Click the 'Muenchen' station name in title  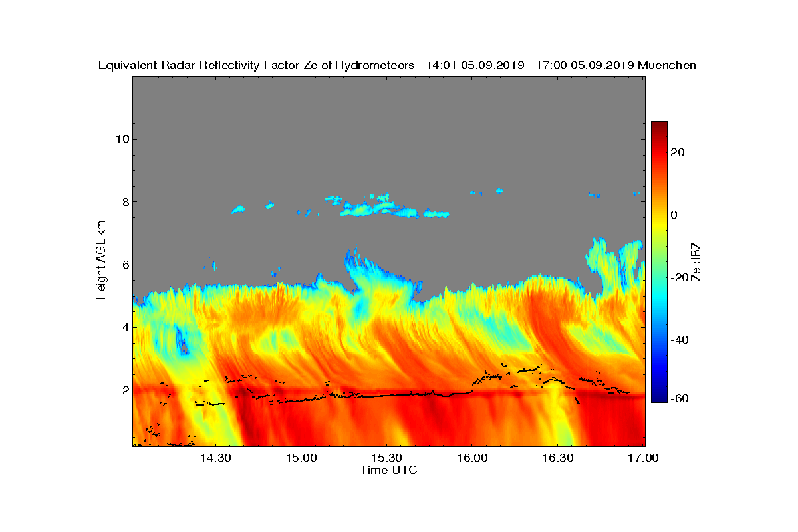[x=667, y=65]
